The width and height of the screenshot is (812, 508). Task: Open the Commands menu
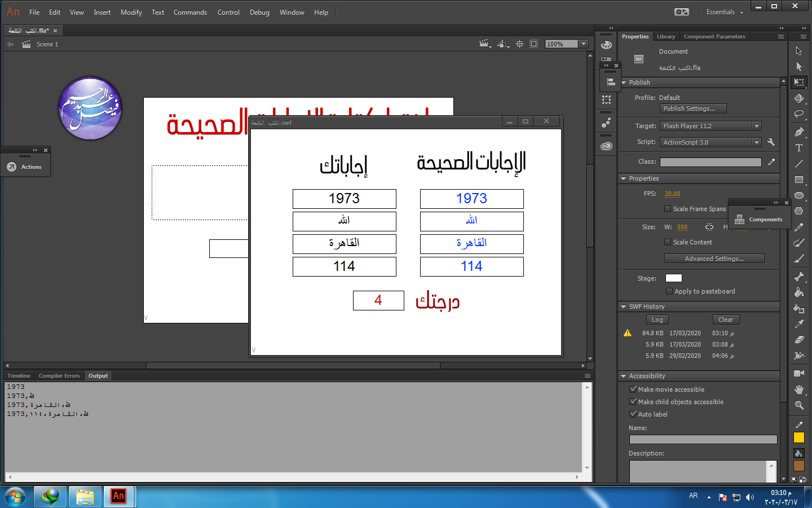[190, 12]
